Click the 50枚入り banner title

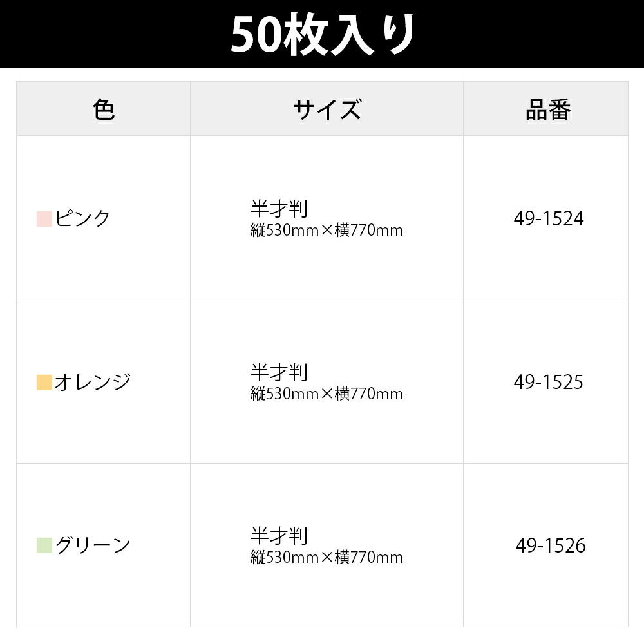point(322,35)
